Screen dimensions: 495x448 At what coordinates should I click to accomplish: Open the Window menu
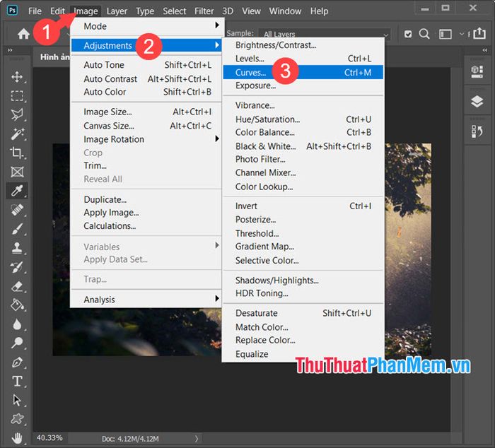click(285, 11)
